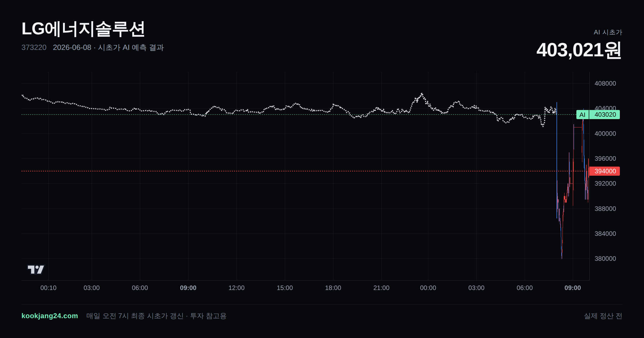Image resolution: width=644 pixels, height=338 pixels.
Task: Click the green AI tag on the price axis
Action: pos(582,115)
